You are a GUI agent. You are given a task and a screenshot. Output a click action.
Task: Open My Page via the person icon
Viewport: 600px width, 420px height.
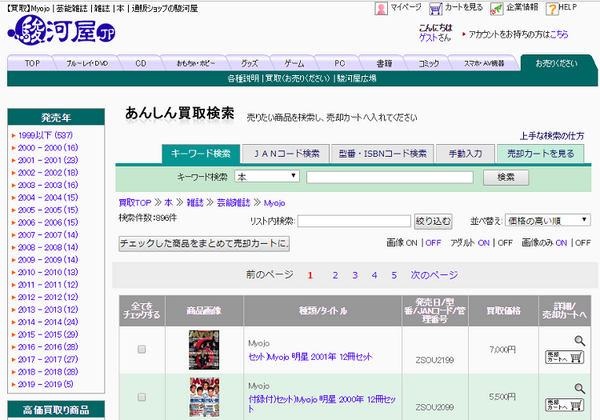[381, 8]
